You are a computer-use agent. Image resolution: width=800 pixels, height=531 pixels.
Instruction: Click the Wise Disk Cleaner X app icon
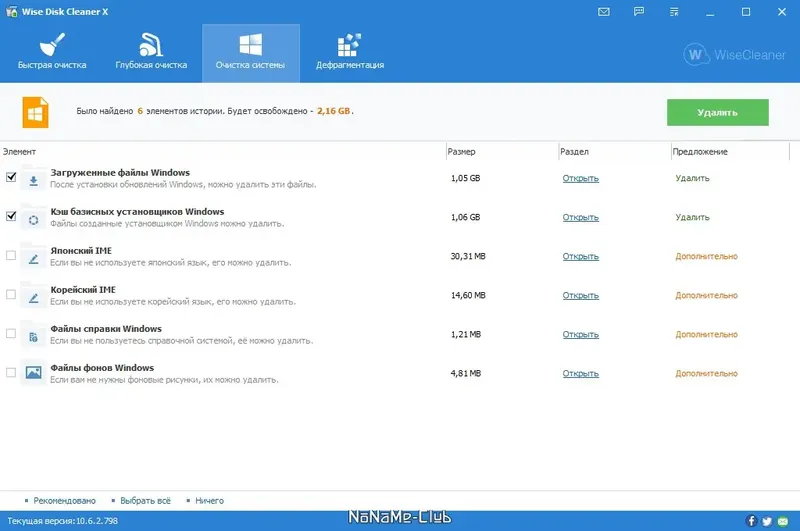tap(11, 11)
